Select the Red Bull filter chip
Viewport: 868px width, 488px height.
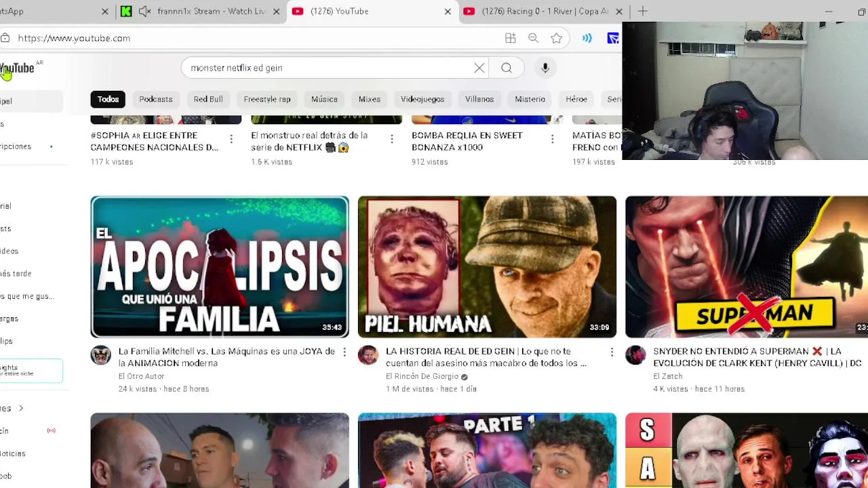point(208,99)
